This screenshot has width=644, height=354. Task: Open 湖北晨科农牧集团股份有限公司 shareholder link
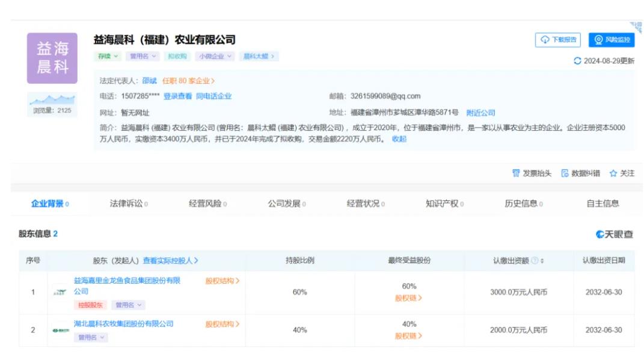124,324
